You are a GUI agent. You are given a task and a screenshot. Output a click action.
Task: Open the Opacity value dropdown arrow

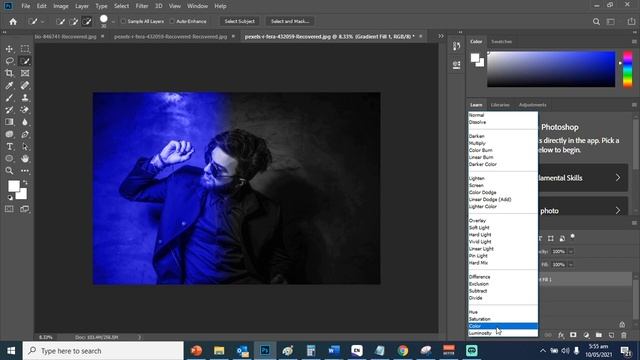pyautogui.click(x=571, y=251)
